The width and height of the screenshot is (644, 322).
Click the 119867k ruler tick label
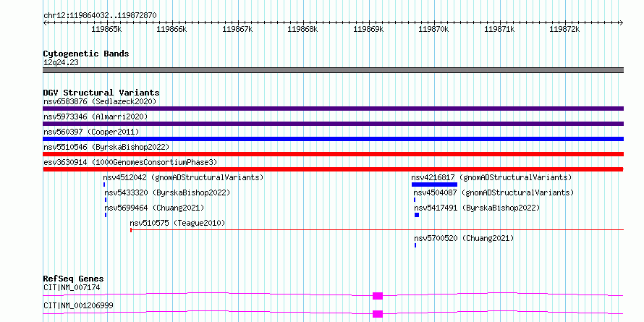click(x=238, y=29)
